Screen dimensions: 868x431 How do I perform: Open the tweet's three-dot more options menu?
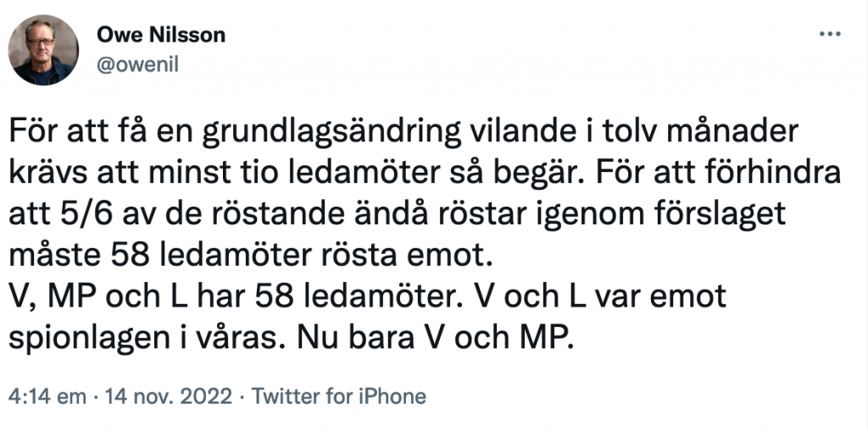(829, 36)
